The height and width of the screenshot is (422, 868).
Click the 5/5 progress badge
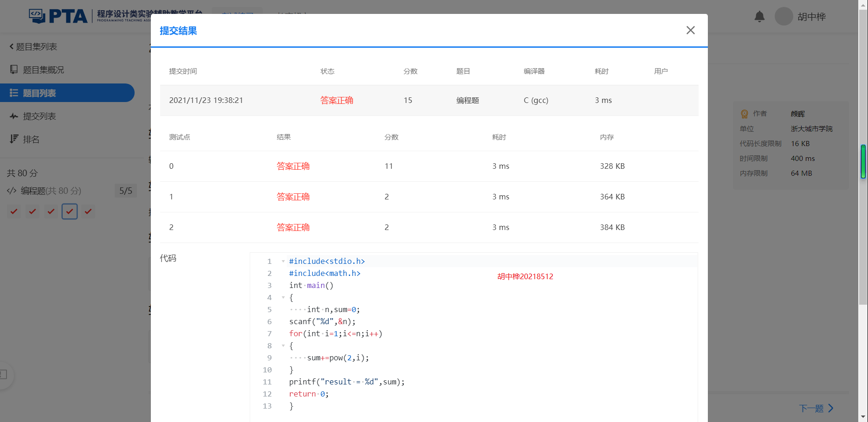(126, 191)
